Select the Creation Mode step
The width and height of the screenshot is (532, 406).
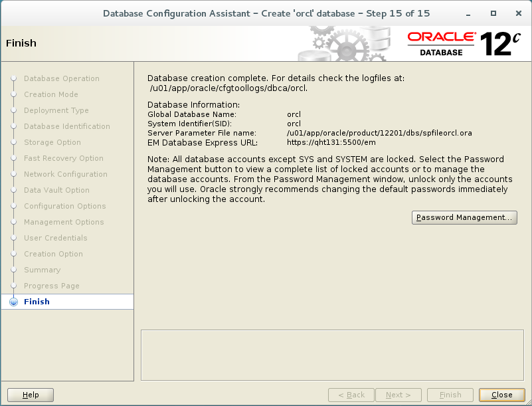[51, 94]
